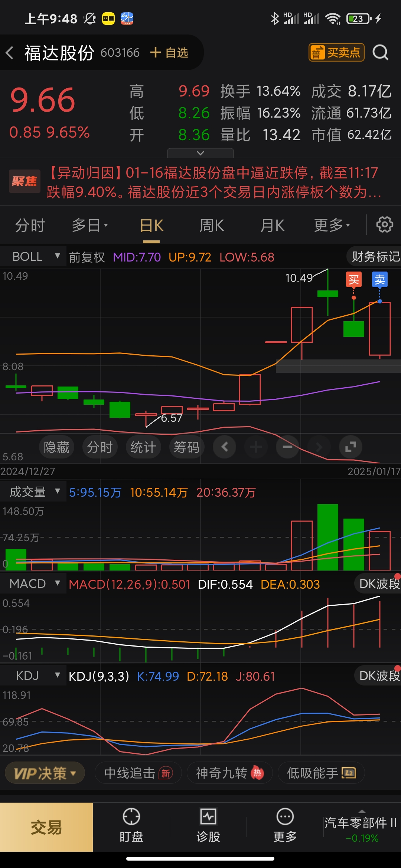Change the KDJ indicator dropdown
Screen dimensions: 401x868
33,675
